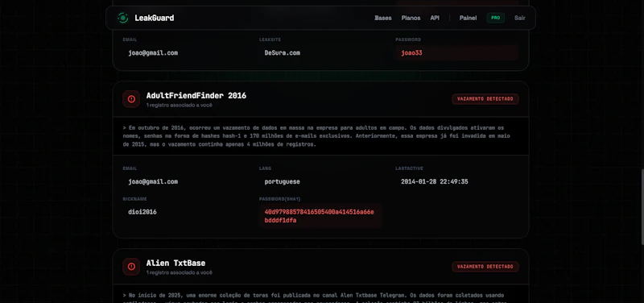Select the dioi2016 nickname value
Image resolution: width=644 pixels, height=303 pixels.
click(x=142, y=212)
